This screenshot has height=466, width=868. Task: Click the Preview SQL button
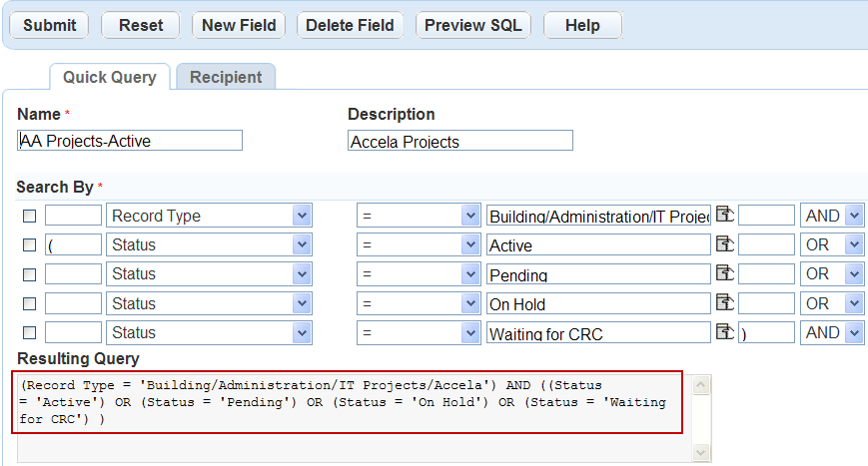[472, 25]
